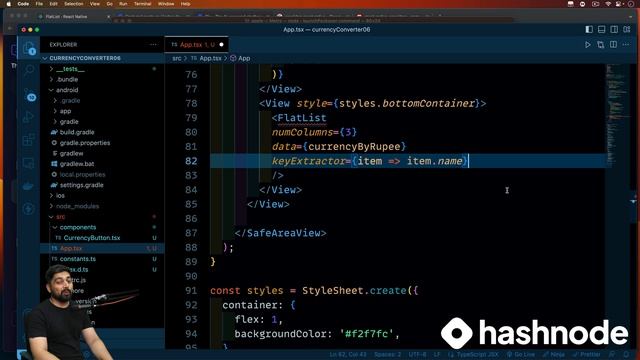Collapse the src folder
Screen dimensions: 640x360
[x=60, y=217]
